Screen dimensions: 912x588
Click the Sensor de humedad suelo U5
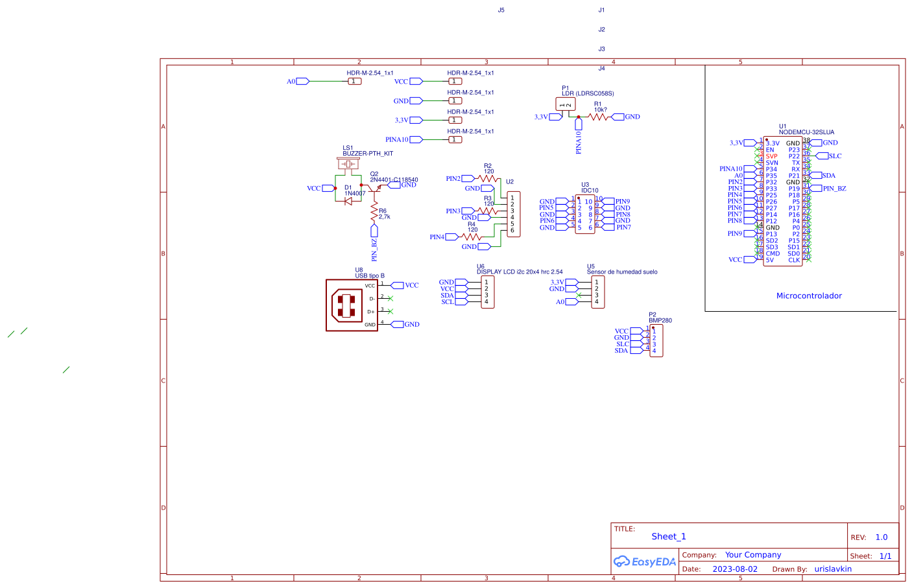pos(597,292)
